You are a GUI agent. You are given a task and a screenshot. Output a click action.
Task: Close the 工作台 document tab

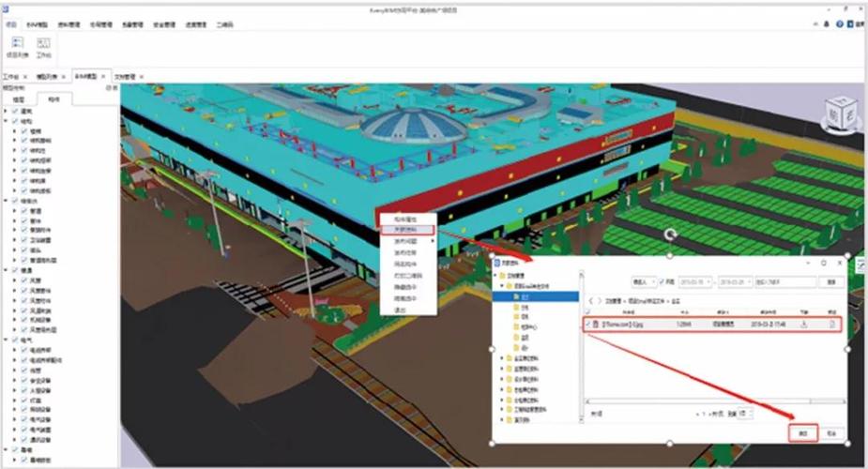click(x=25, y=77)
